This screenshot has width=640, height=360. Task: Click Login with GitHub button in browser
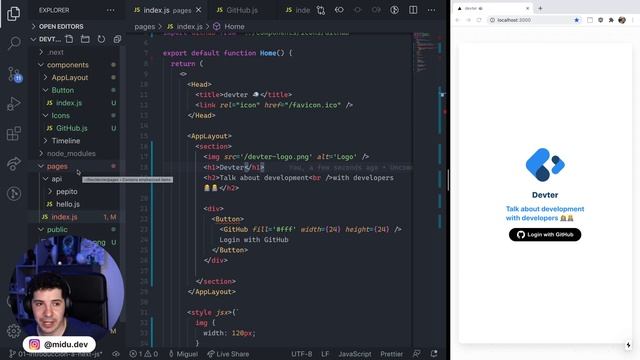tap(545, 235)
